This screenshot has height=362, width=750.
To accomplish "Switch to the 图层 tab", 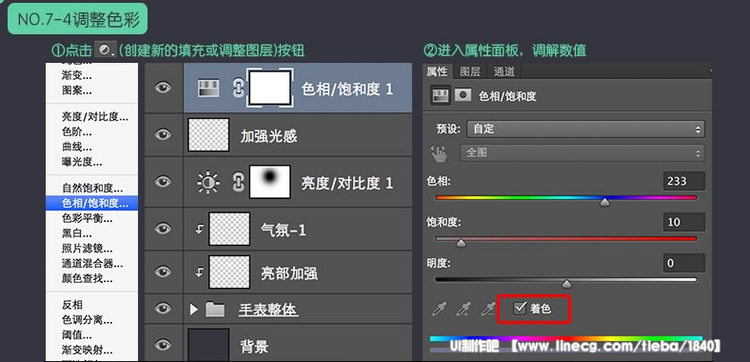I will [x=470, y=72].
